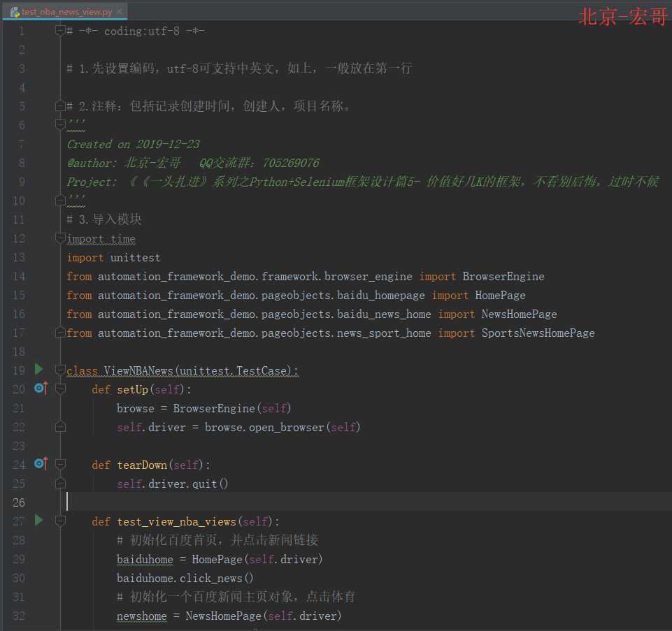This screenshot has height=631, width=672.
Task: Click the setUp override gutter icon
Action: (x=41, y=388)
